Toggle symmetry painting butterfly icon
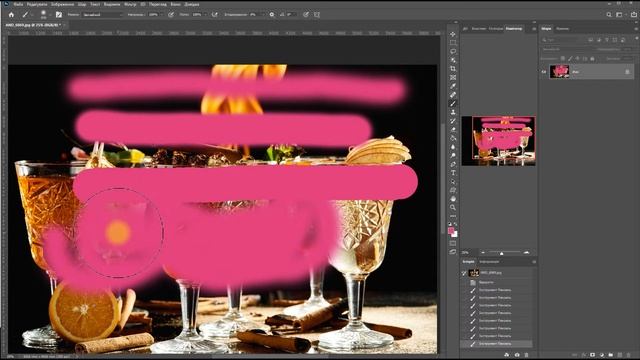640x360 pixels. click(x=317, y=14)
